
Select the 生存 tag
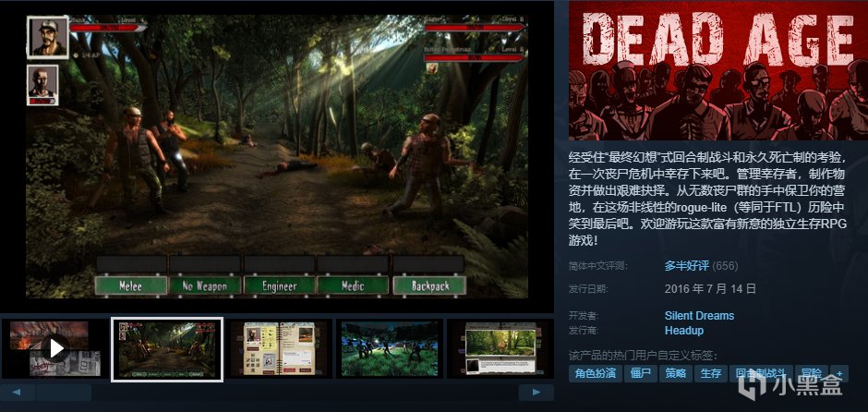(x=711, y=373)
